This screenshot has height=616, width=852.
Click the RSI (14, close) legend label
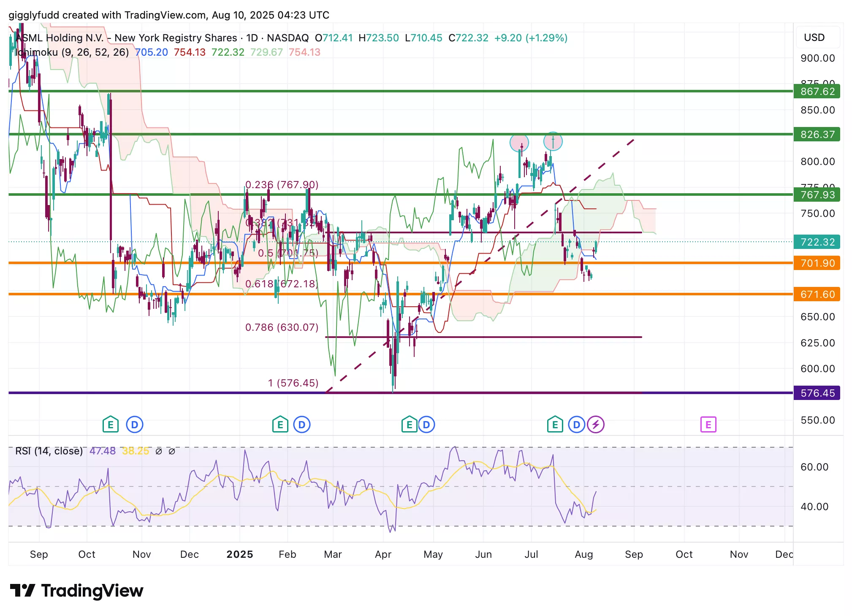coord(49,451)
